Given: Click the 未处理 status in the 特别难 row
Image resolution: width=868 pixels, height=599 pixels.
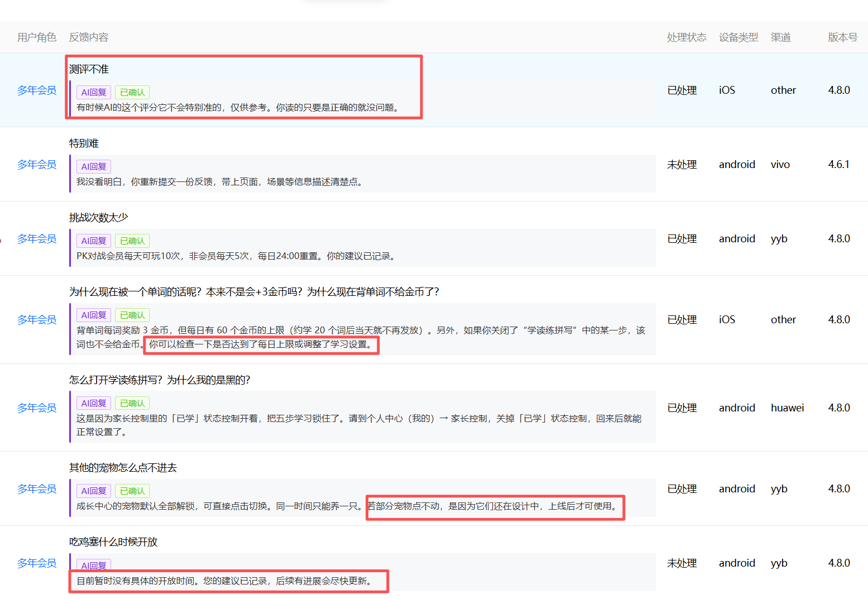Looking at the screenshot, I should [x=682, y=165].
